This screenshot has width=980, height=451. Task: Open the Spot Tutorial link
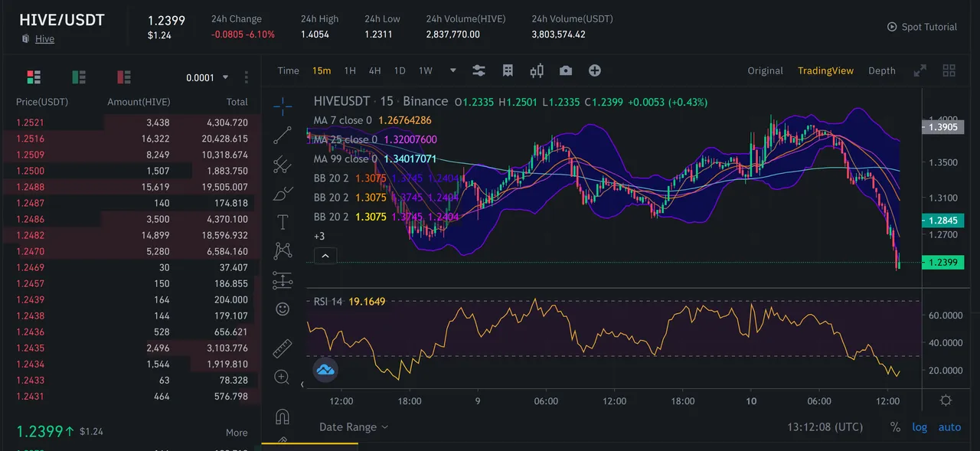922,27
